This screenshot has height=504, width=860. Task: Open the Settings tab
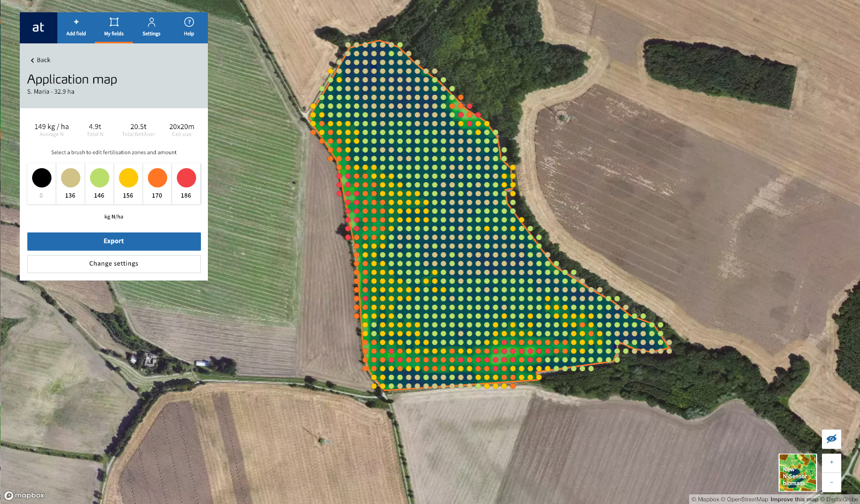pos(151,27)
